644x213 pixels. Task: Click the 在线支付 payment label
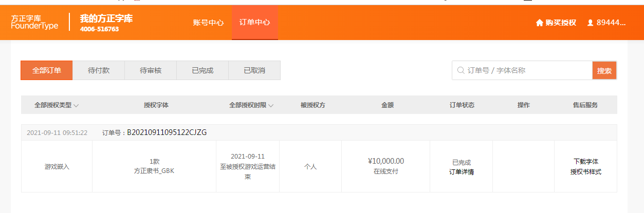click(x=386, y=171)
